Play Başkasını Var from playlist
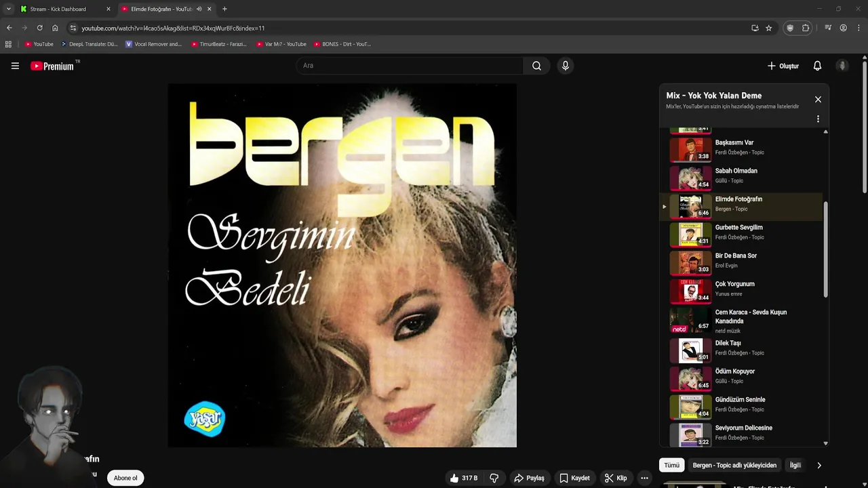Screen dimensions: 868x488 click(743, 150)
